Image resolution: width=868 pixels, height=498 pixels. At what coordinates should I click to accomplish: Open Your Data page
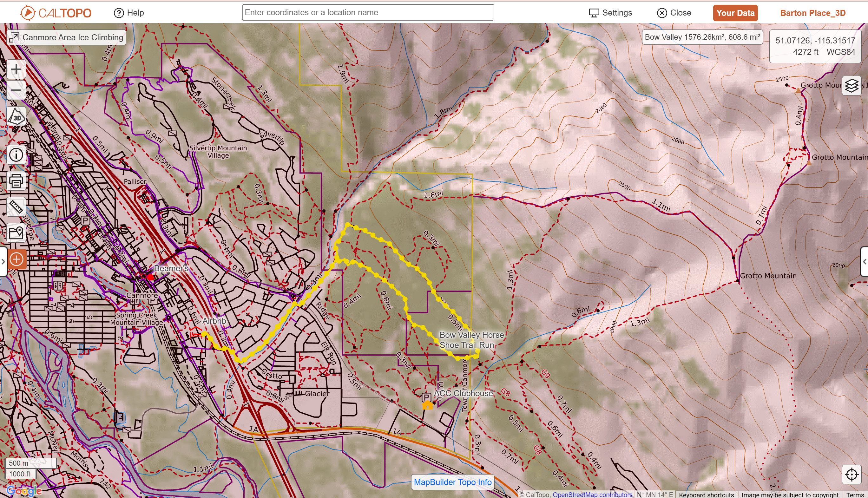[x=735, y=13]
